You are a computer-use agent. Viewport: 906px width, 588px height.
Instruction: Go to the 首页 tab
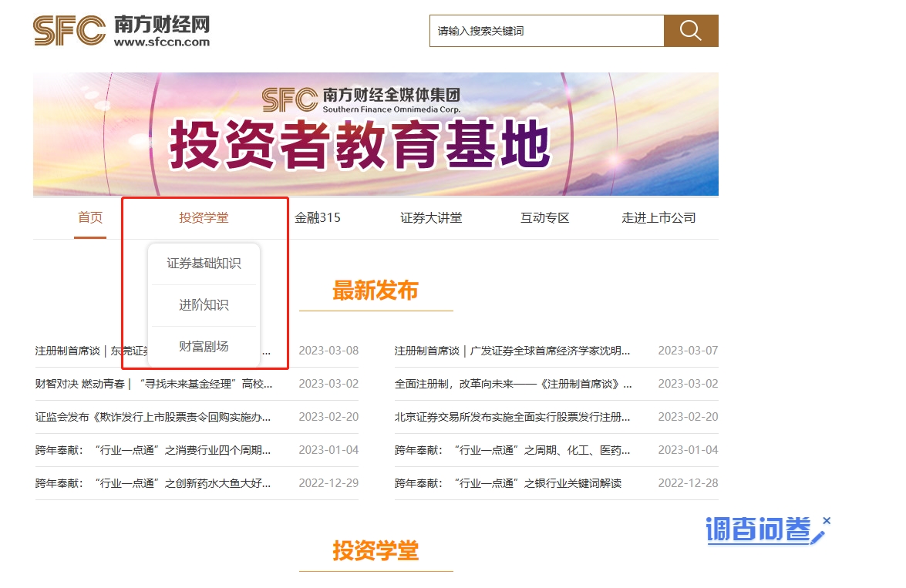pos(90,218)
